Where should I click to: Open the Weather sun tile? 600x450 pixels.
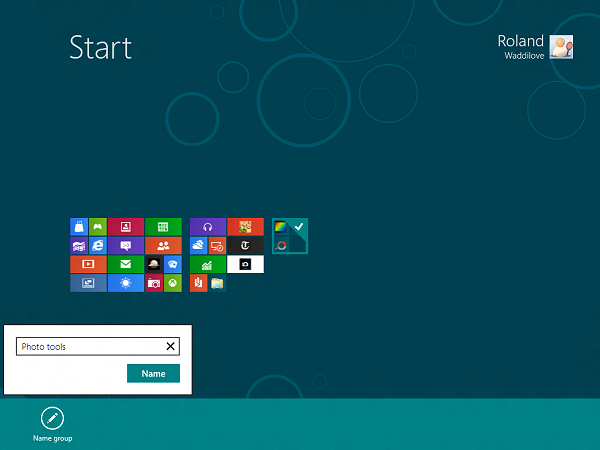point(126,283)
